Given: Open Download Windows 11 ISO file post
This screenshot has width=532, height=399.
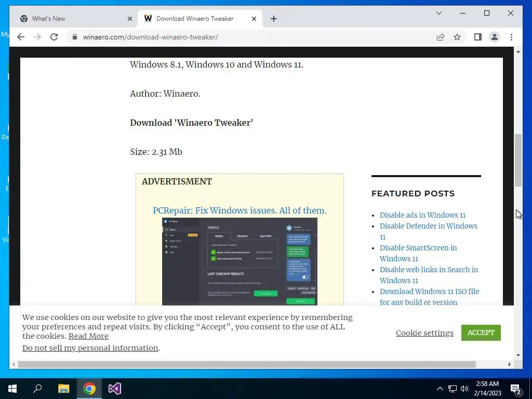Looking at the screenshot, I should pyautogui.click(x=429, y=297).
